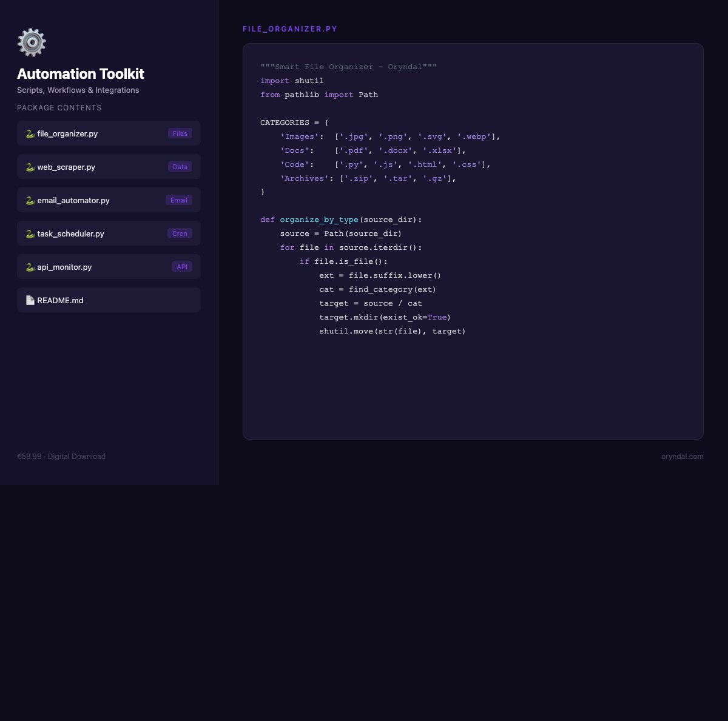The image size is (728, 721).
Task: Open the README.md file entry
Action: pos(60,300)
